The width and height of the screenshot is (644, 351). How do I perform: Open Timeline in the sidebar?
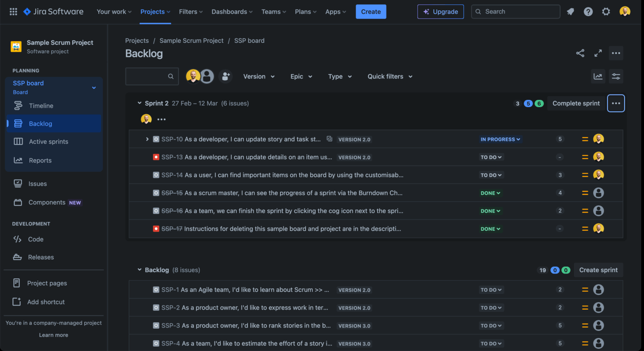coord(54,106)
